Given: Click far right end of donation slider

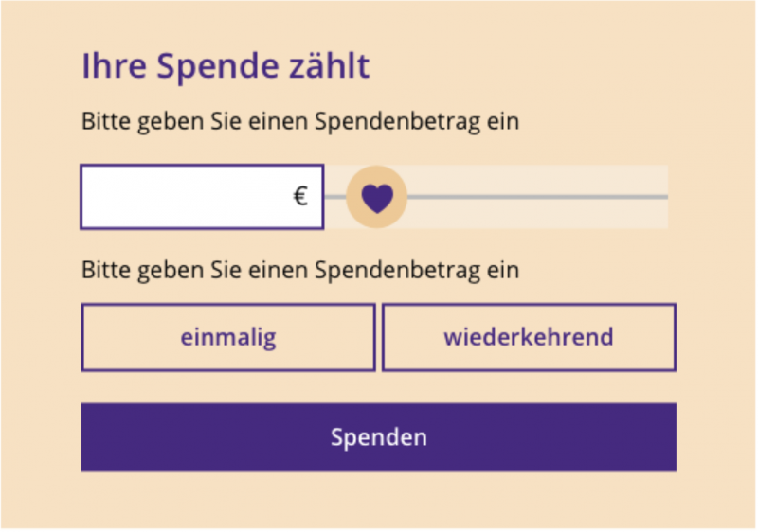Looking at the screenshot, I should (x=663, y=197).
